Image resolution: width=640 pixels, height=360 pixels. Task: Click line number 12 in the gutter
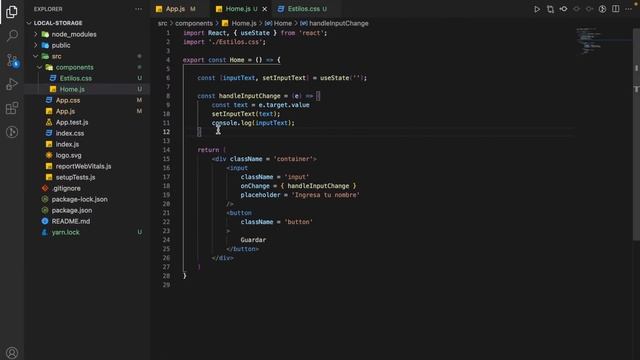coord(166,132)
